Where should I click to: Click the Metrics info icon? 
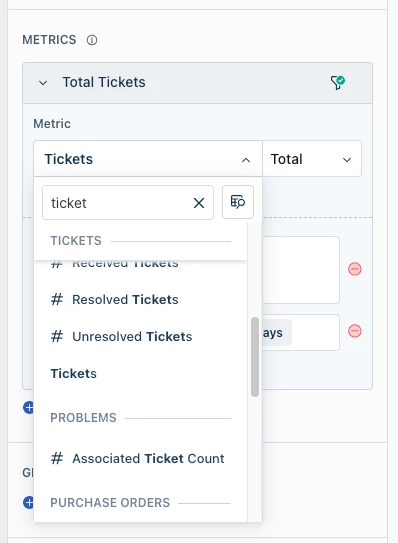click(x=92, y=40)
